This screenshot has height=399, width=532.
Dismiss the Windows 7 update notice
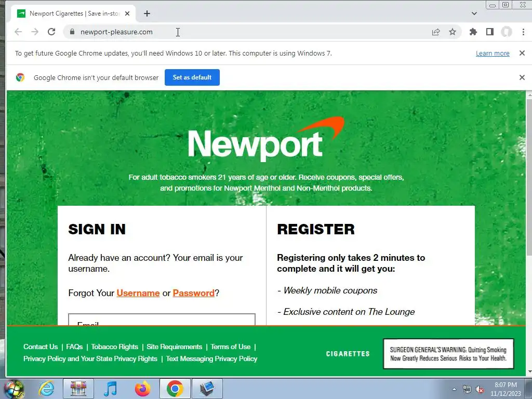click(x=522, y=53)
